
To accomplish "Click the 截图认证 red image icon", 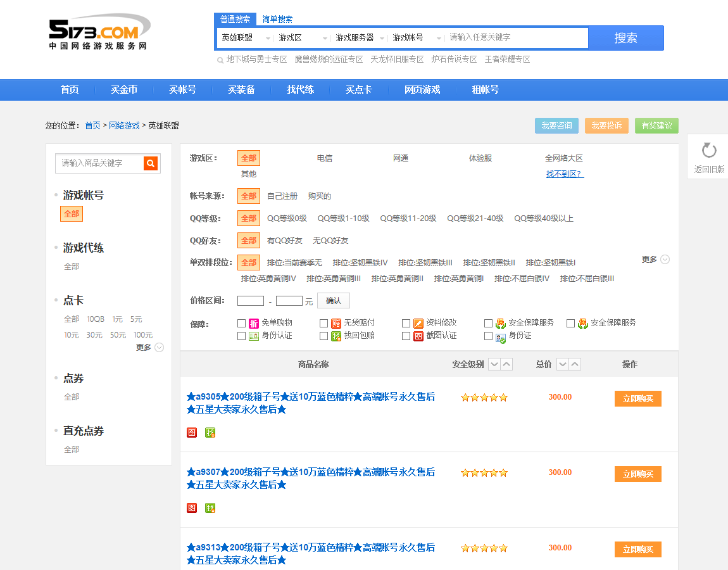I will tap(418, 336).
